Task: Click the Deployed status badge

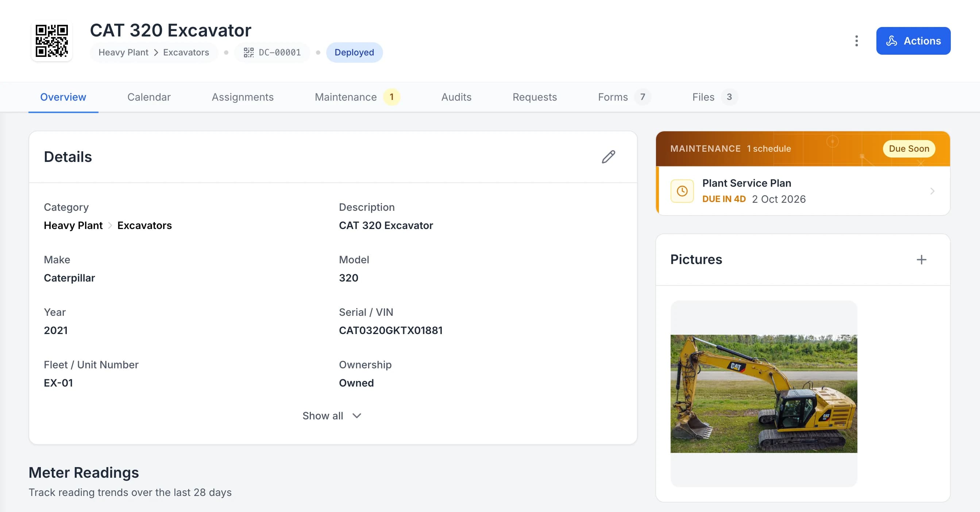Action: (x=354, y=53)
